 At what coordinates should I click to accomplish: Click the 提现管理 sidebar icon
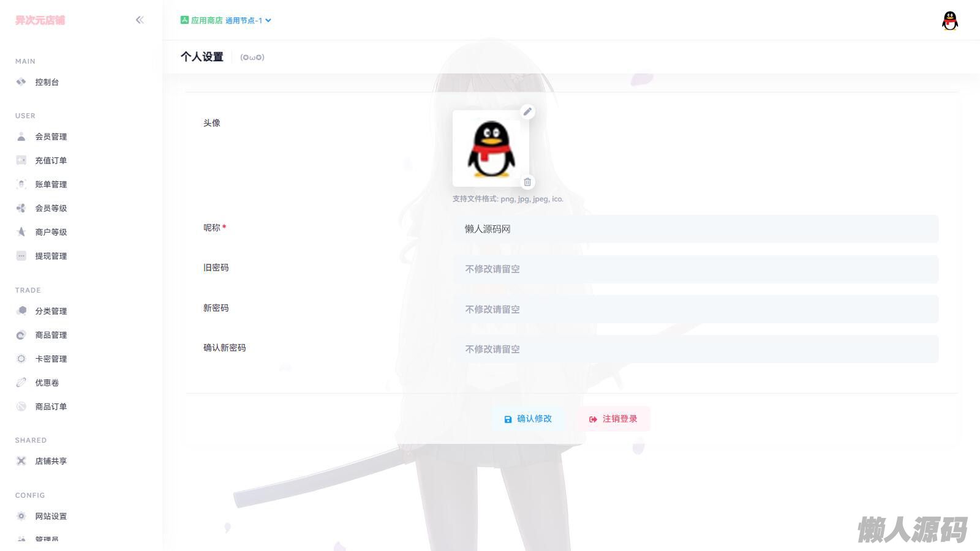(21, 256)
